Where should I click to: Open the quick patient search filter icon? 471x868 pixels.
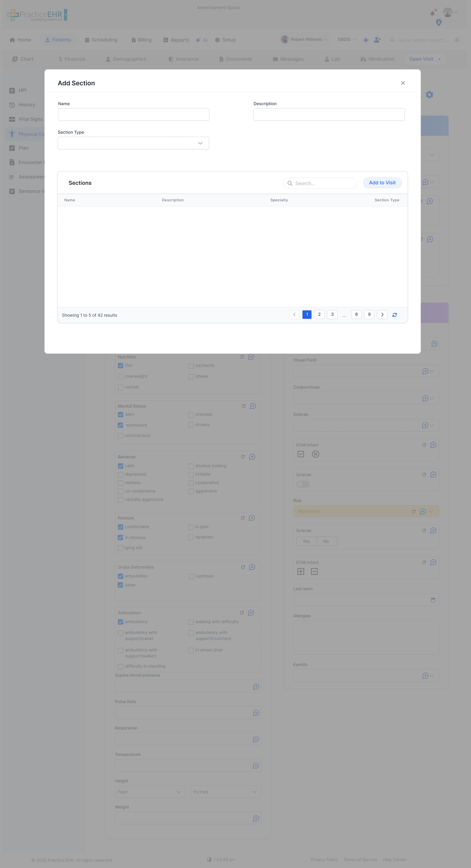[x=457, y=40]
